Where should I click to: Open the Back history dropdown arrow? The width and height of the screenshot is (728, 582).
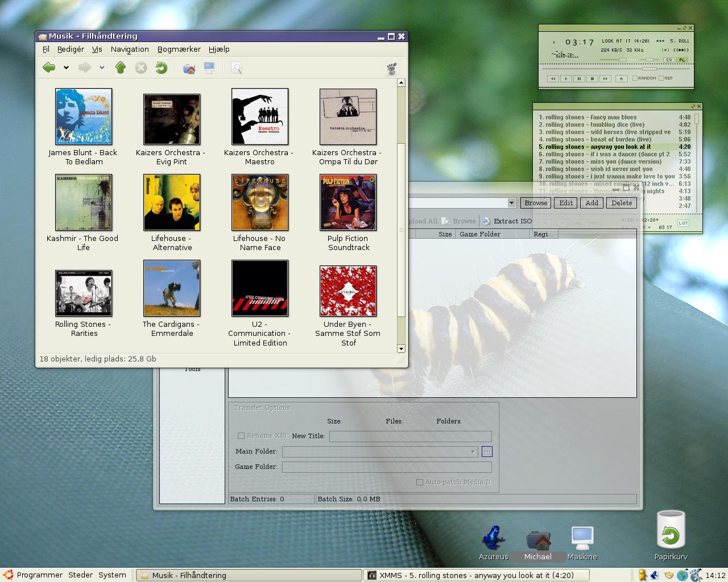point(66,68)
